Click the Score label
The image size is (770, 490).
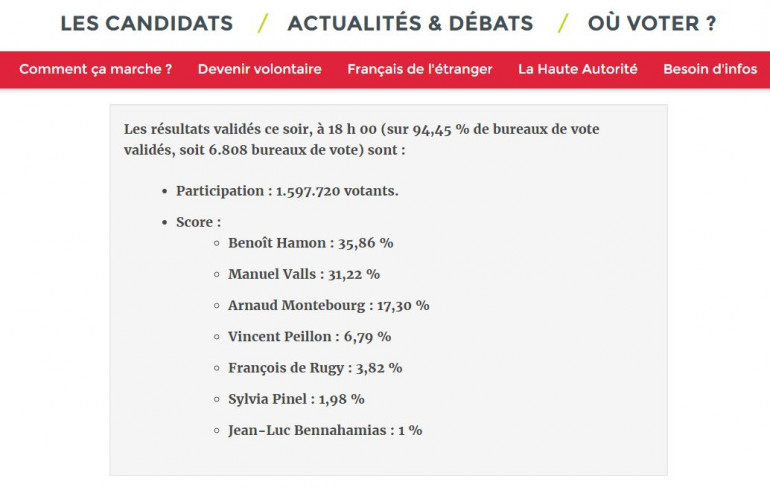pos(198,221)
